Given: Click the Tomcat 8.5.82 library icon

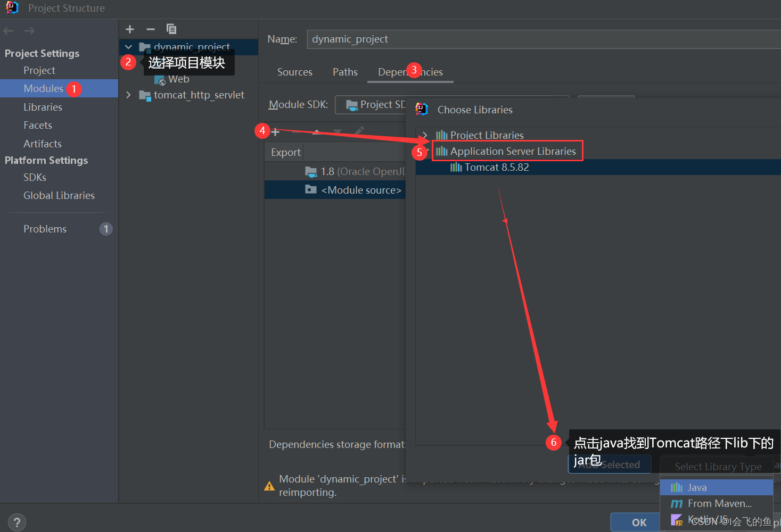Looking at the screenshot, I should click(x=456, y=167).
